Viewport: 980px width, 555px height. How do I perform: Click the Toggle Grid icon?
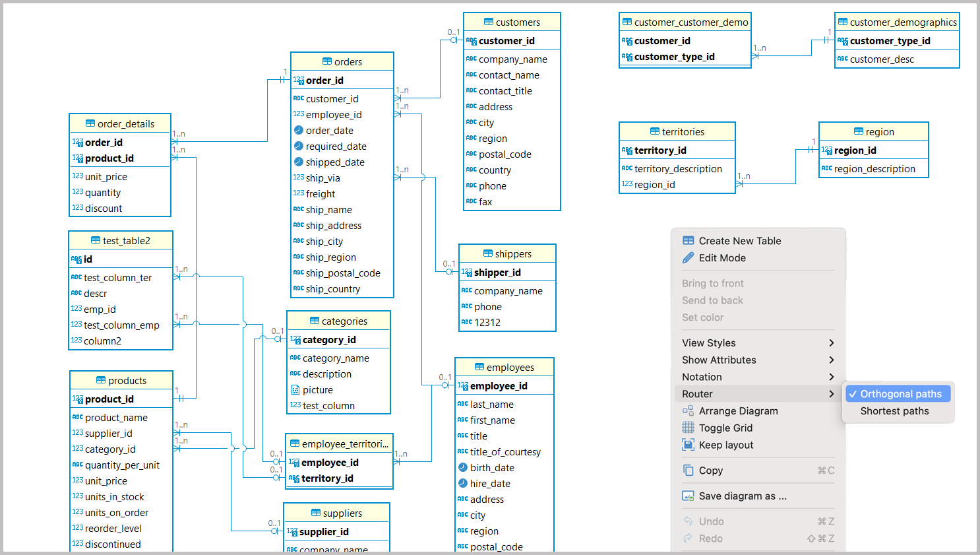(688, 428)
